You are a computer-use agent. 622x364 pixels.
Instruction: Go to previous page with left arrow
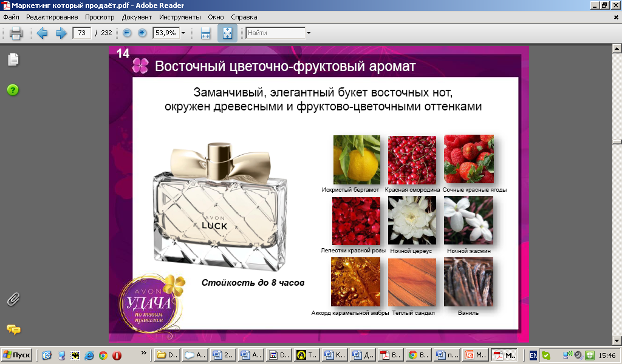click(42, 33)
